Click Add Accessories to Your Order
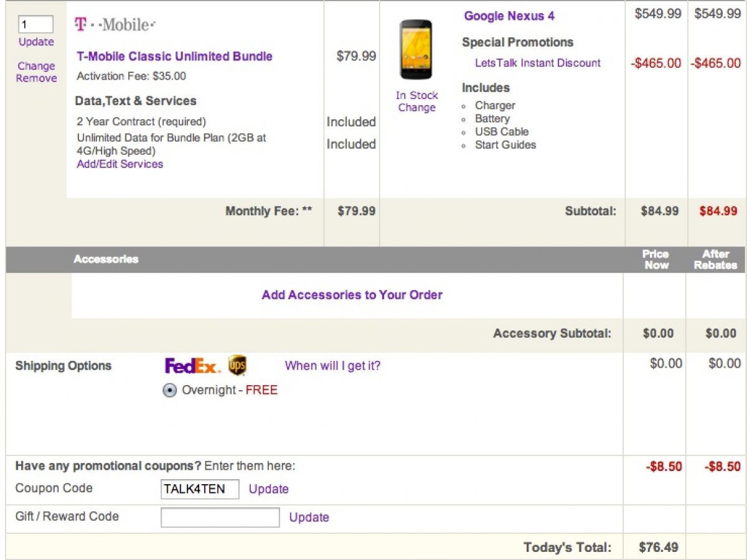 pos(352,295)
